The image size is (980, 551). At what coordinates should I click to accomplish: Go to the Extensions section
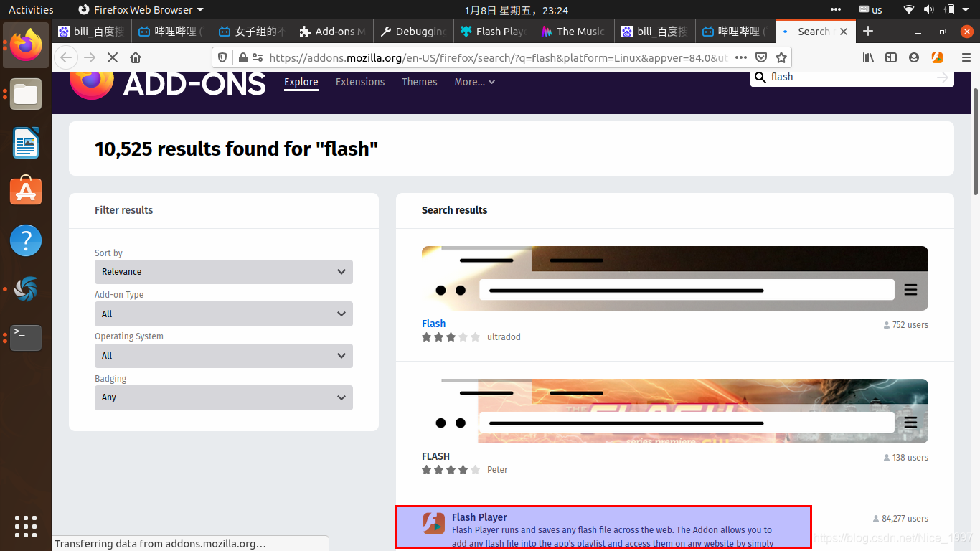pyautogui.click(x=360, y=82)
